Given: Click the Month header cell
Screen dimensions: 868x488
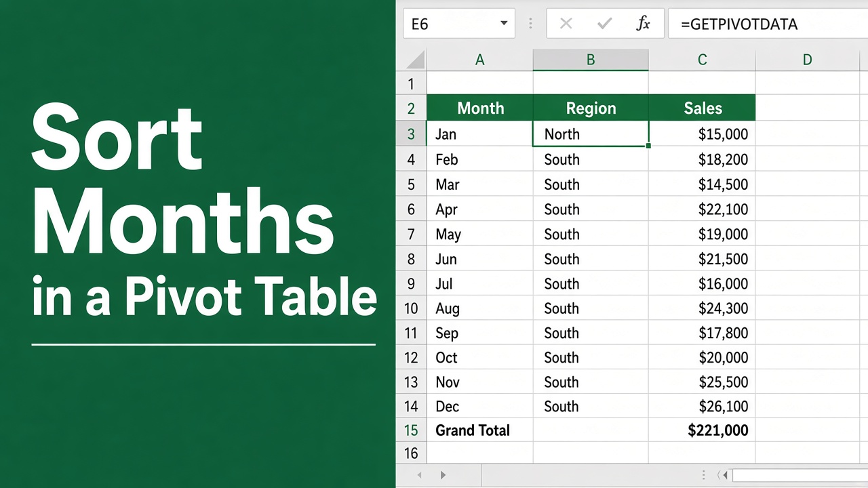Looking at the screenshot, I should (x=479, y=108).
